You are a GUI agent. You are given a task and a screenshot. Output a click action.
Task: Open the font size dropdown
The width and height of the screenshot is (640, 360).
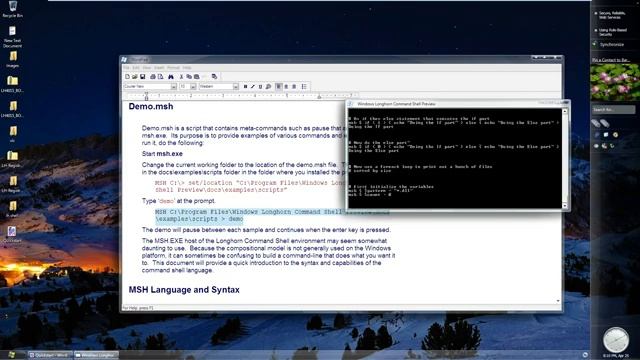click(193, 87)
